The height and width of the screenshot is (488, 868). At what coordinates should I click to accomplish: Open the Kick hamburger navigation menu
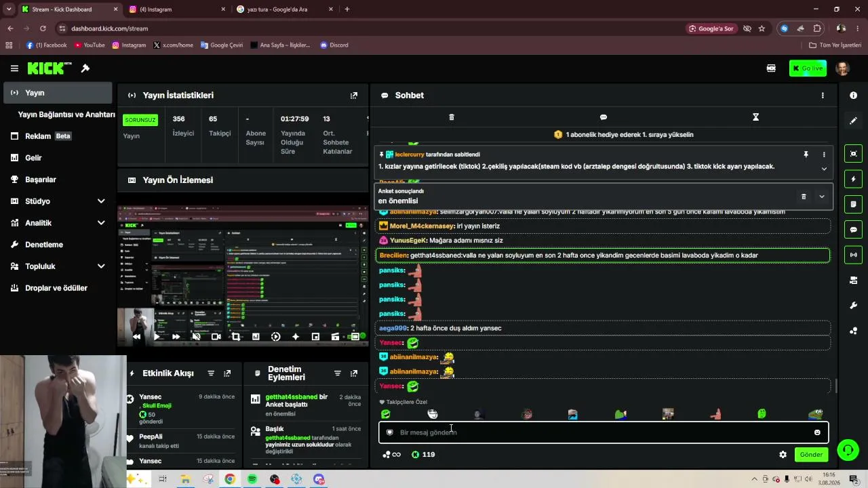(14, 68)
